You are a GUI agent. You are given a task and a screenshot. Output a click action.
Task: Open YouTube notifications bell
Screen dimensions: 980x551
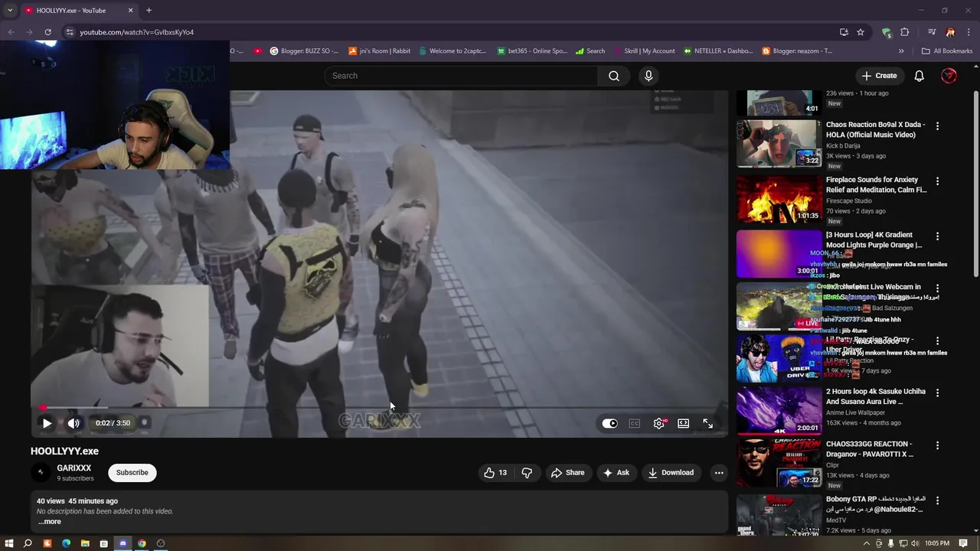tap(920, 76)
